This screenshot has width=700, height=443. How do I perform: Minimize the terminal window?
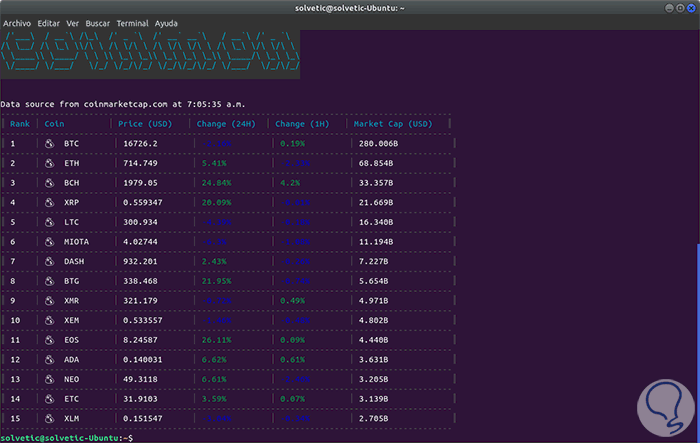click(669, 8)
